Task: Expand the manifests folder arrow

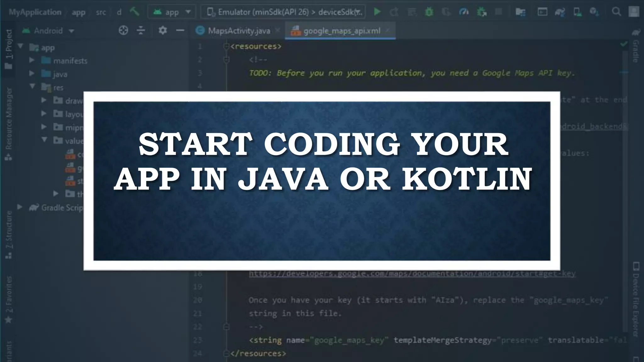Action: (32, 60)
